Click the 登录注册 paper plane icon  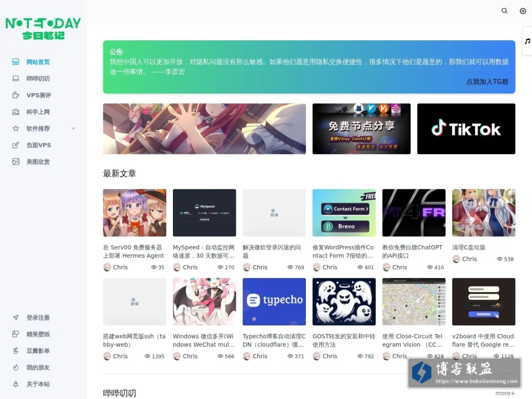16,318
